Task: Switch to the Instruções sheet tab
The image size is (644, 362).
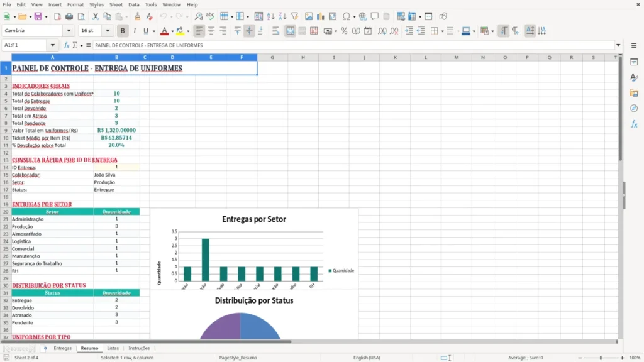Action: (x=139, y=348)
